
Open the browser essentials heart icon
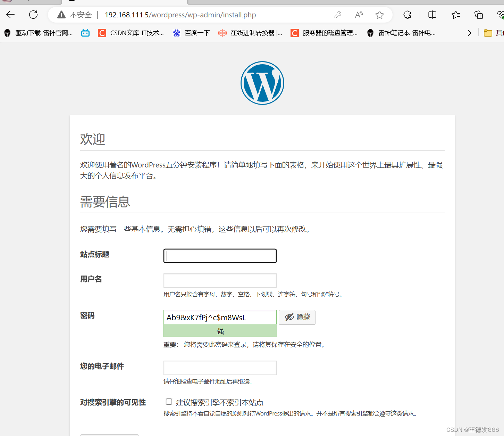point(501,15)
